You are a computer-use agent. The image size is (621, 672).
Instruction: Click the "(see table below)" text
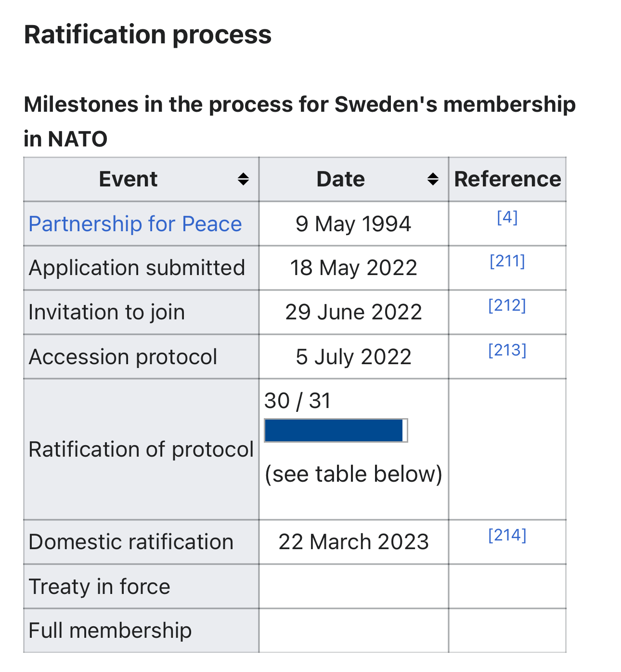point(353,474)
